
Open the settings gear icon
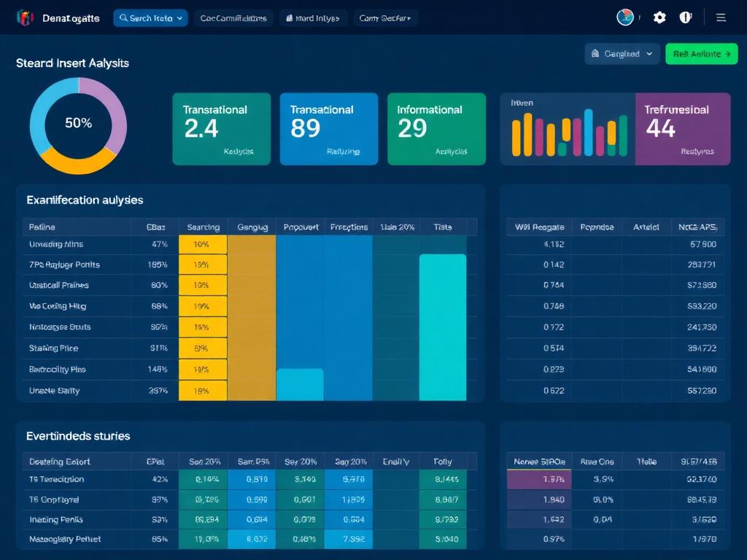coord(659,17)
